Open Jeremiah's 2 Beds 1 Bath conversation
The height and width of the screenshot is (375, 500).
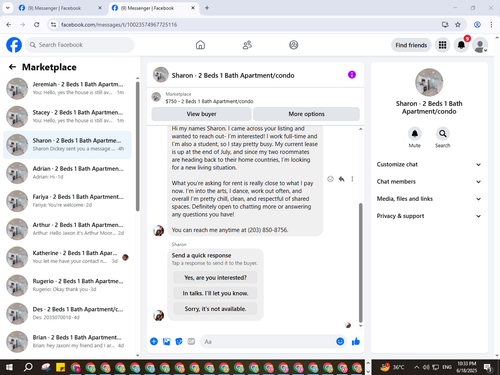67,88
